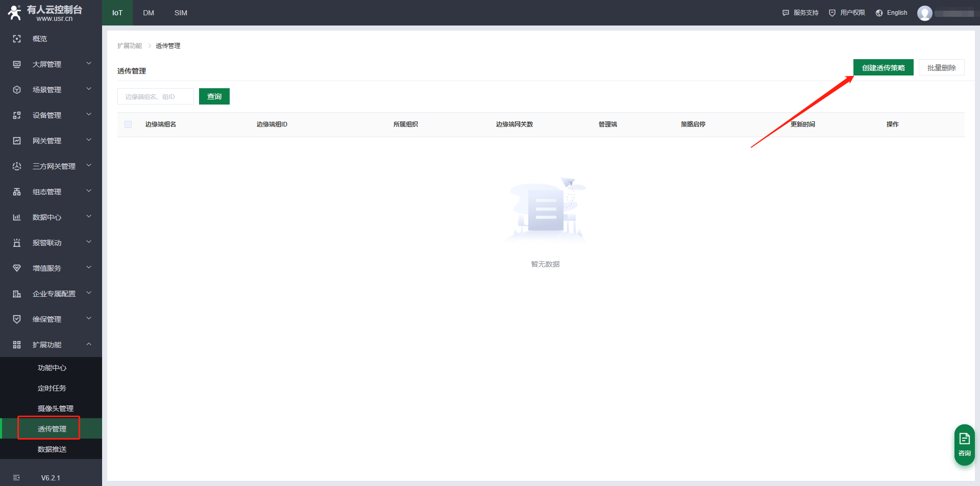This screenshot has width=980, height=486.
Task: Collapse the 扩展功能 menu chevron
Action: (x=89, y=344)
